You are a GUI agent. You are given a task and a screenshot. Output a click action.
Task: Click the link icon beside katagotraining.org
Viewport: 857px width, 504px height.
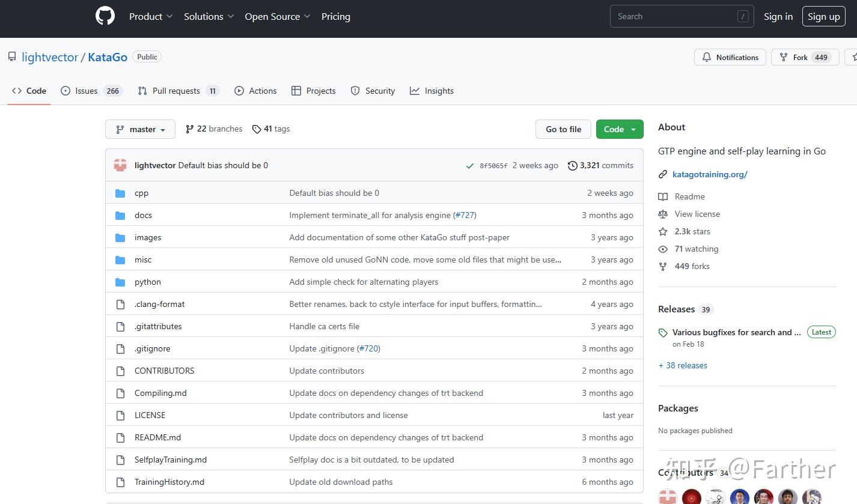(x=663, y=175)
